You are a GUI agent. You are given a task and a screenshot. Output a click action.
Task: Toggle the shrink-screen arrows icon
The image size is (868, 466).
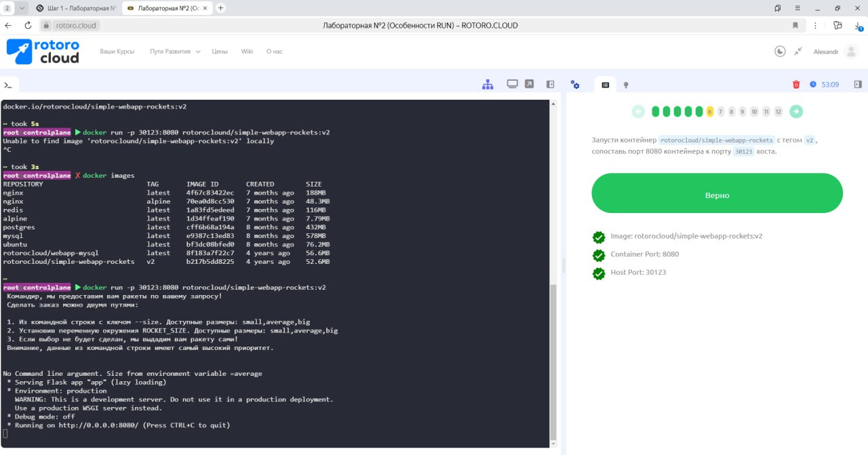tap(798, 51)
